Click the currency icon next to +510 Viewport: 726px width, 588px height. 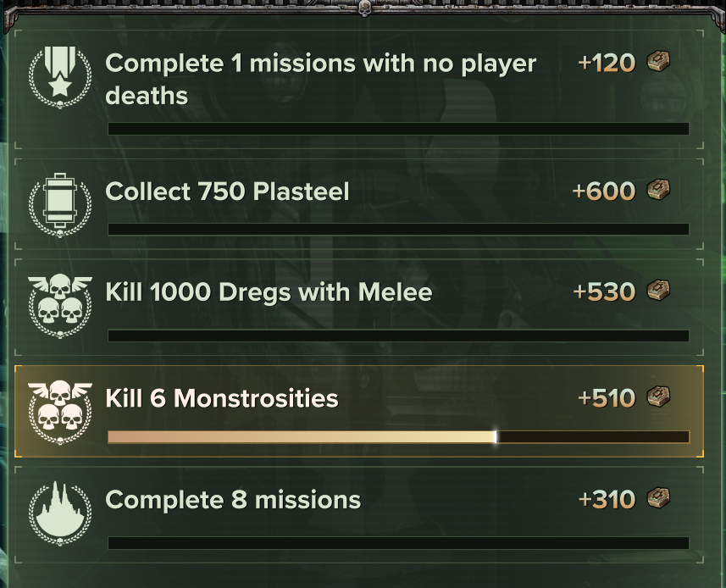click(659, 397)
